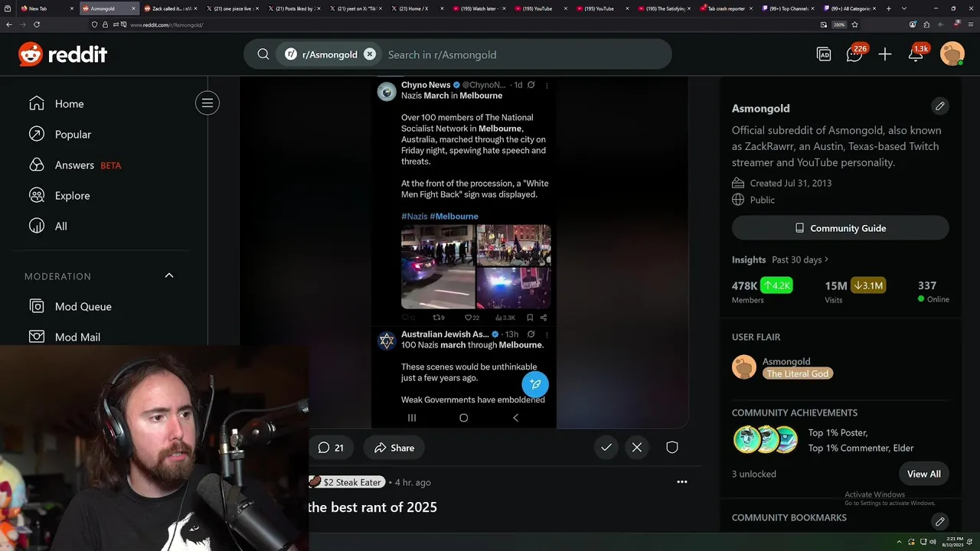Click the Mod Mail envelope icon
The width and height of the screenshot is (980, 551).
(37, 337)
